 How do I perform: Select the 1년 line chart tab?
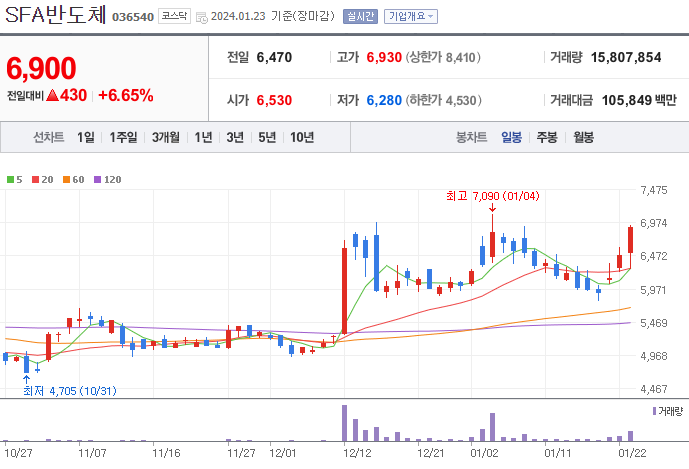tap(203, 138)
